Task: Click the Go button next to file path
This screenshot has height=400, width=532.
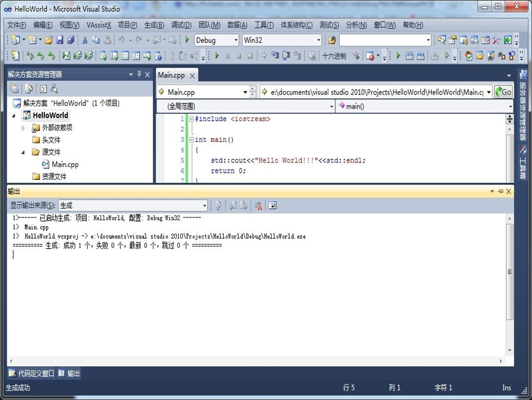Action: click(503, 92)
